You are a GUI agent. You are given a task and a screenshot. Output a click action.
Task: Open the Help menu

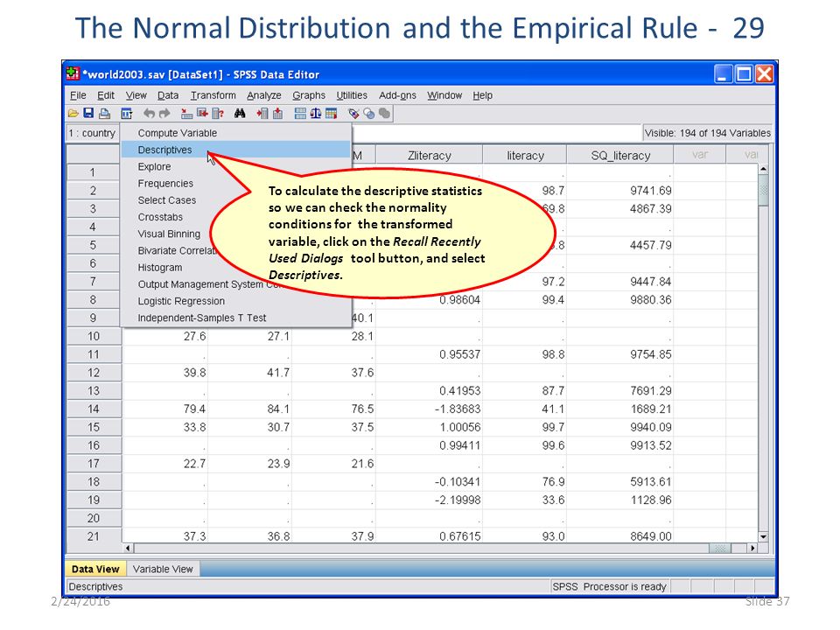pyautogui.click(x=483, y=95)
